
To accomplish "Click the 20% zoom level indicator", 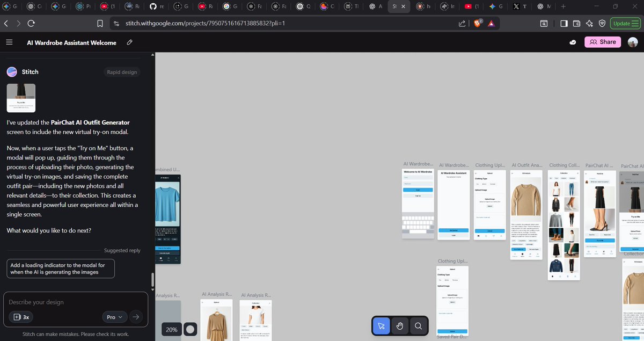I will point(172,329).
